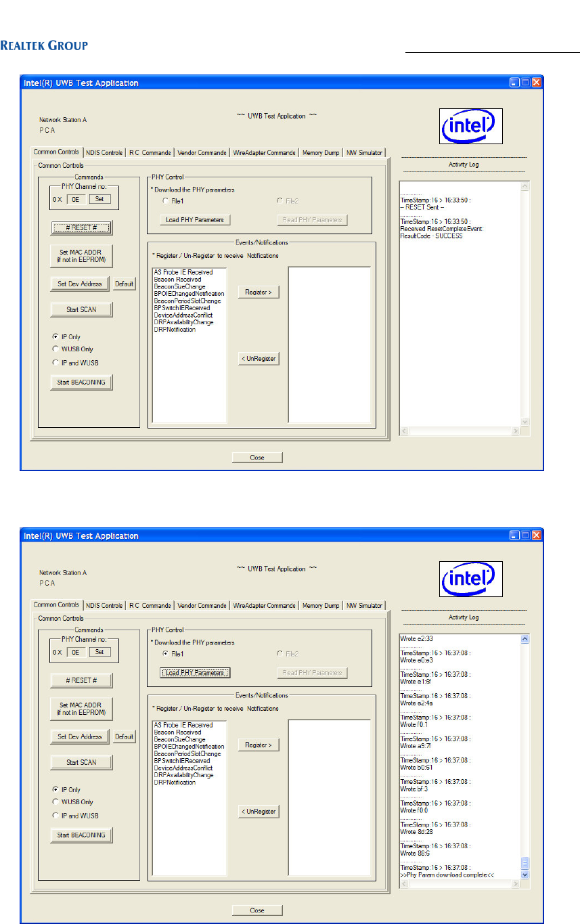Click Register > button in the upper window
580x924 pixels.
259,292
